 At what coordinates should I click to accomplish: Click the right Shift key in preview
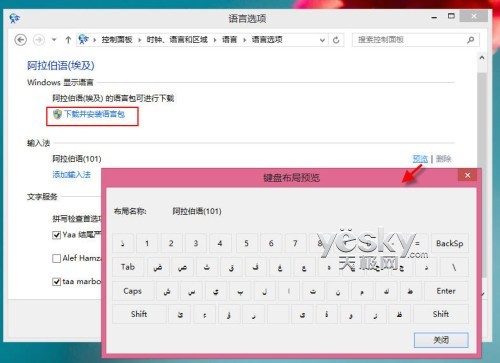(x=441, y=314)
